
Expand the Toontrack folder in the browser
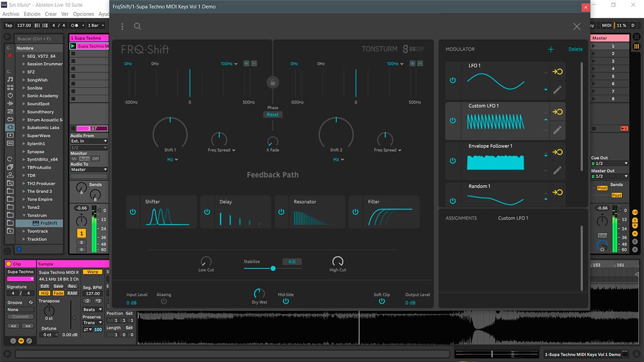point(24,231)
